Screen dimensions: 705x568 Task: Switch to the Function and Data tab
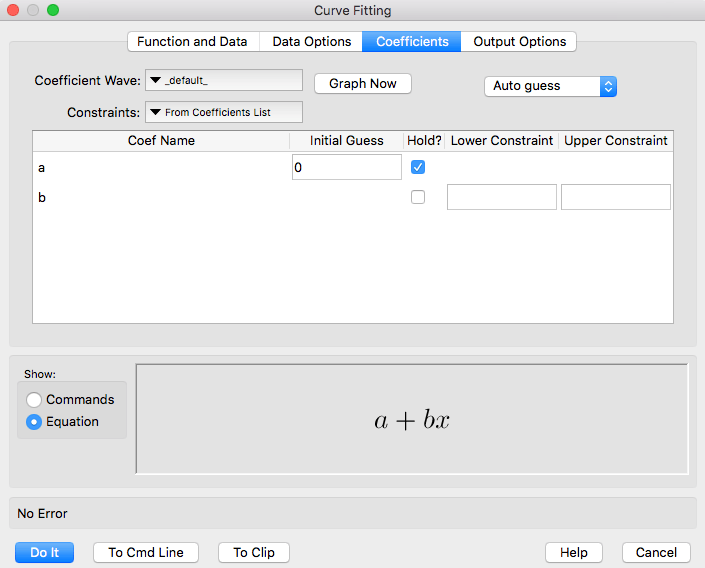tap(192, 42)
